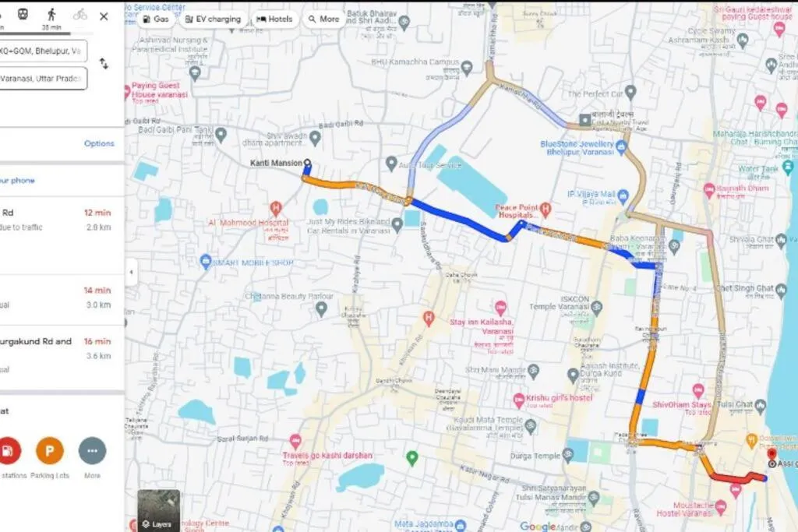Click the green parking marker on map

pyautogui.click(x=412, y=458)
